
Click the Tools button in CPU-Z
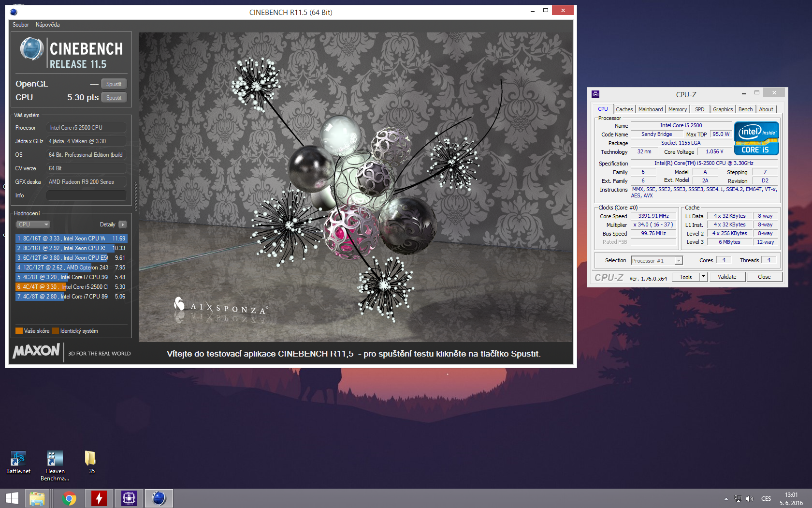click(686, 277)
